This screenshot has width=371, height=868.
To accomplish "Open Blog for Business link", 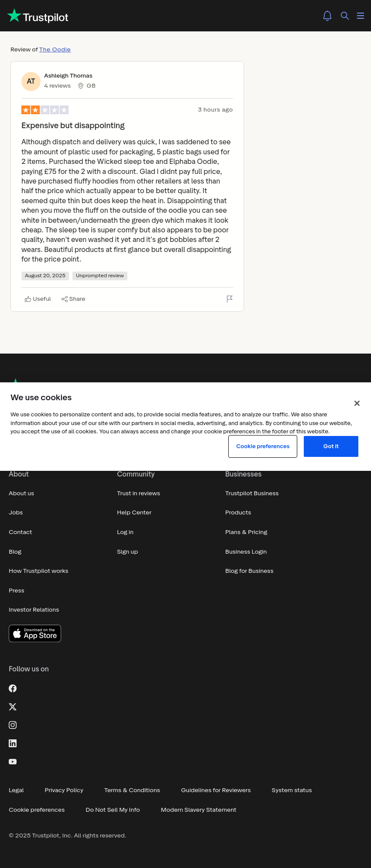I will point(249,571).
